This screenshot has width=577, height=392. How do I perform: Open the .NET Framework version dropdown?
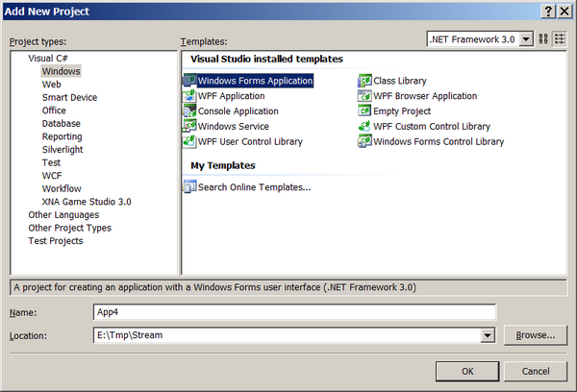(526, 39)
